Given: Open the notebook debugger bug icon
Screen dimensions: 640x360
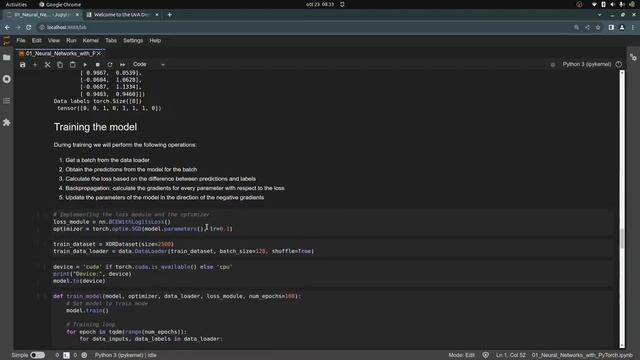Looking at the screenshot, I should [553, 64].
